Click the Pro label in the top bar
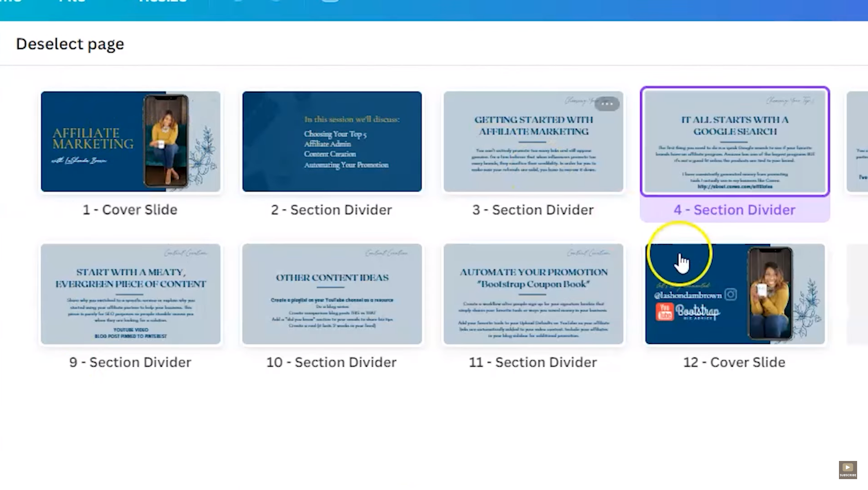The image size is (868, 490). [x=71, y=2]
